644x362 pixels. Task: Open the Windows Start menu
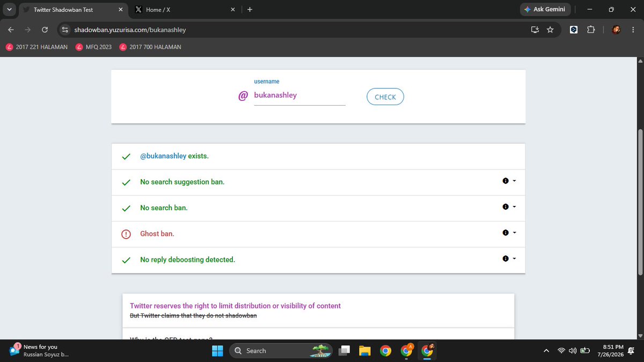click(x=218, y=351)
